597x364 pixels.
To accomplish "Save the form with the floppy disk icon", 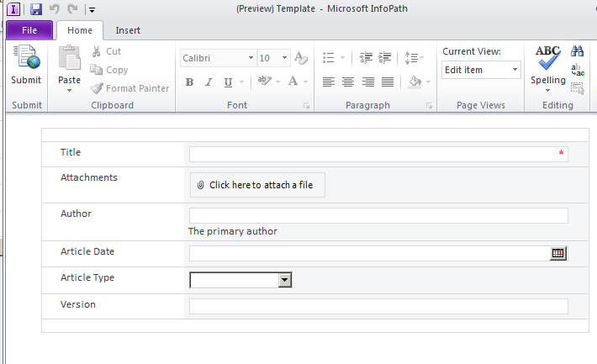I will click(36, 8).
